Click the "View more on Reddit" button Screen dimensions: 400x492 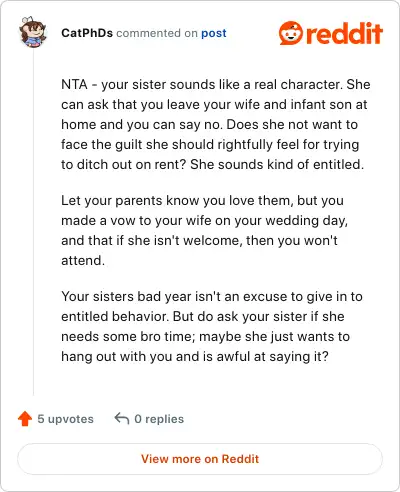200,459
